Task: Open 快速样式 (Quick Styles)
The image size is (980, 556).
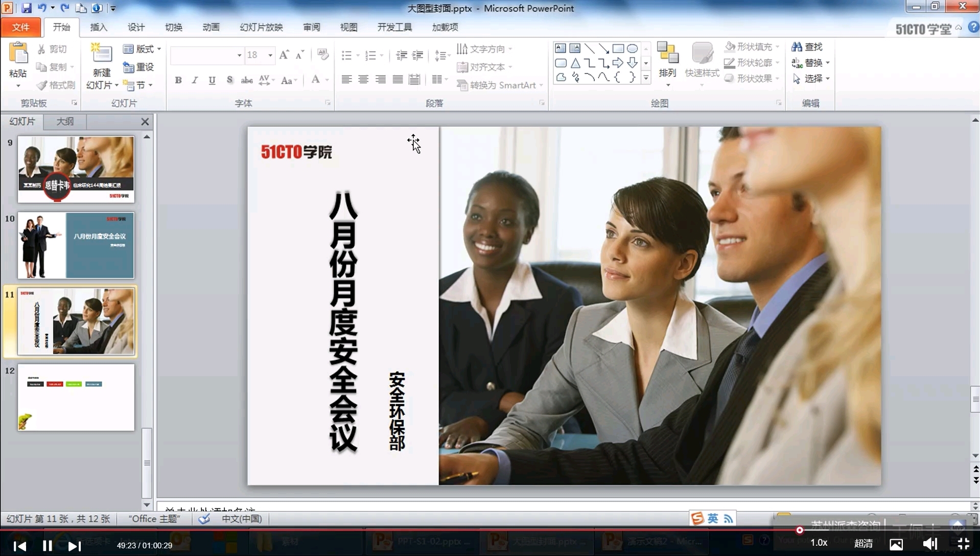Action: pyautogui.click(x=701, y=61)
